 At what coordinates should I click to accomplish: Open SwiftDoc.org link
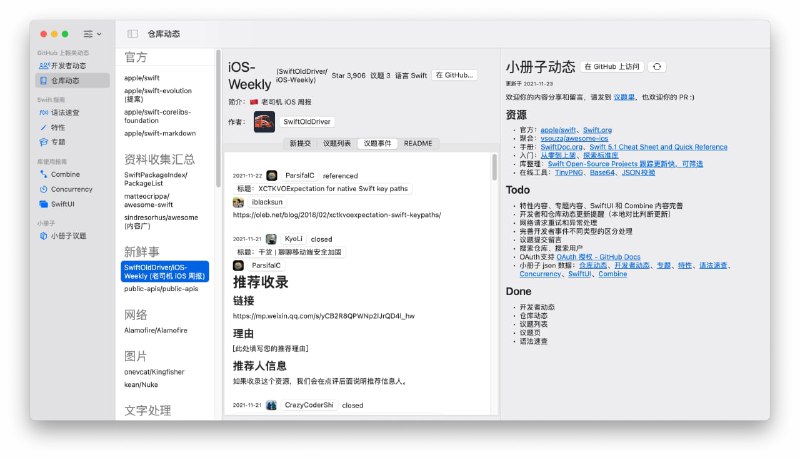(561, 147)
